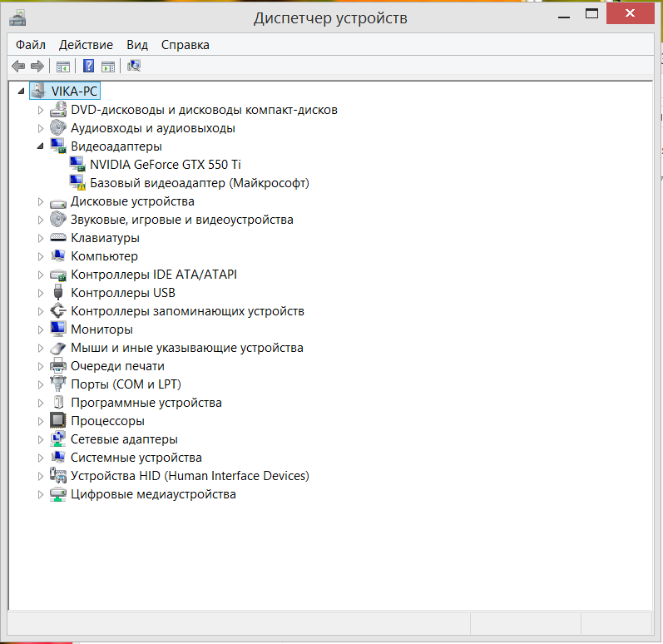This screenshot has width=663, height=644.
Task: Click the mouse icon beside Мыши и иные указывающие устройства
Action: [58, 348]
